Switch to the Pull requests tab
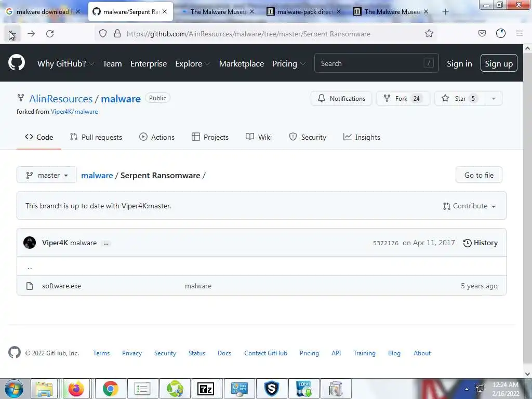This screenshot has height=399, width=532. coord(96,137)
